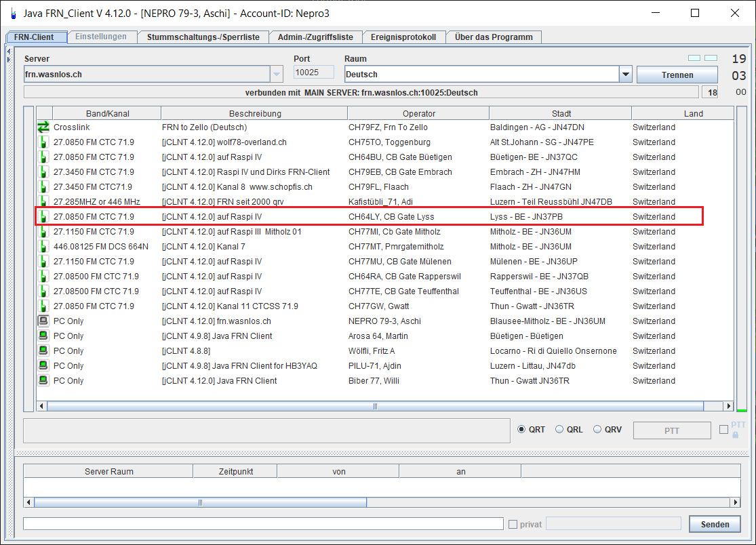756x545 pixels.
Task: Click the client list scroll left arrow
Action: coord(41,406)
